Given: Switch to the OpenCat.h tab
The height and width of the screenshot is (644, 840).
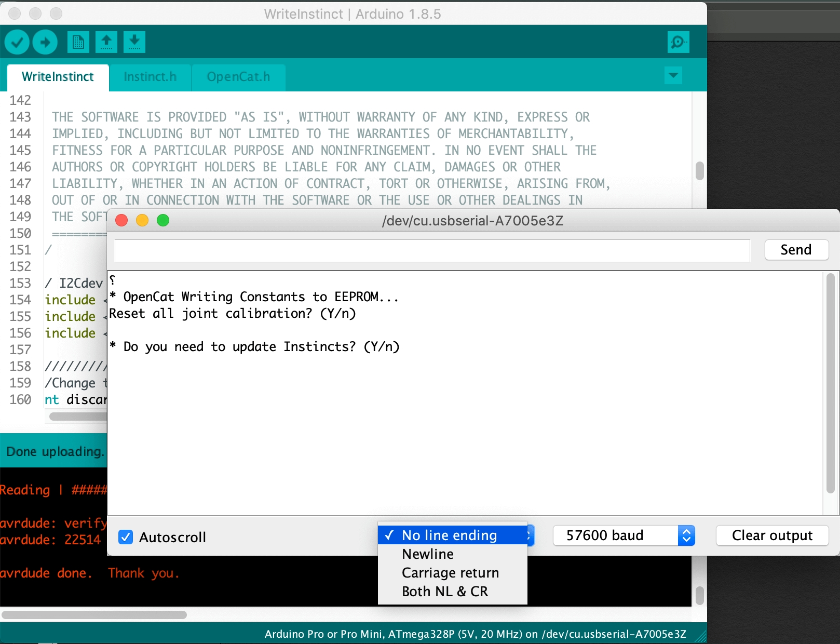Looking at the screenshot, I should tap(238, 77).
